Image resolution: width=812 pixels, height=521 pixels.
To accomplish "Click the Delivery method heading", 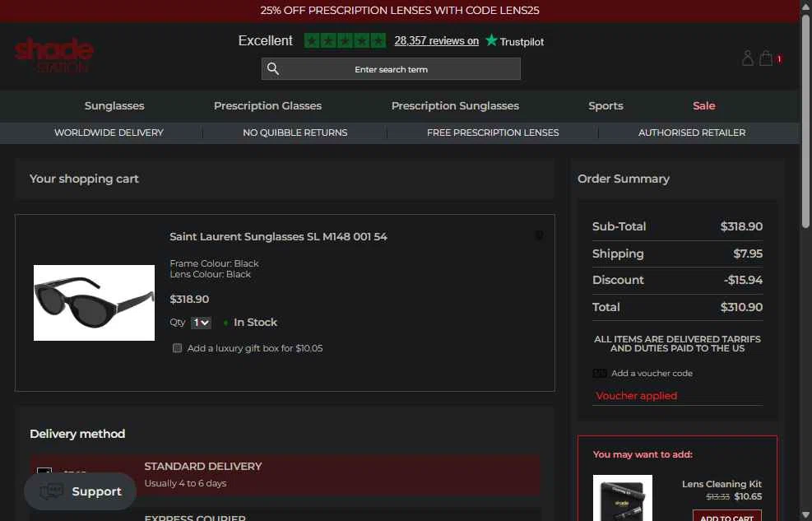I will 77,434.
